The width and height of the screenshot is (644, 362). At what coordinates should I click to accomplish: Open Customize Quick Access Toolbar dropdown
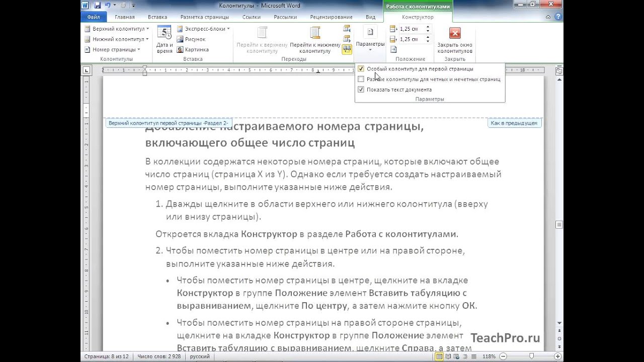point(133,6)
